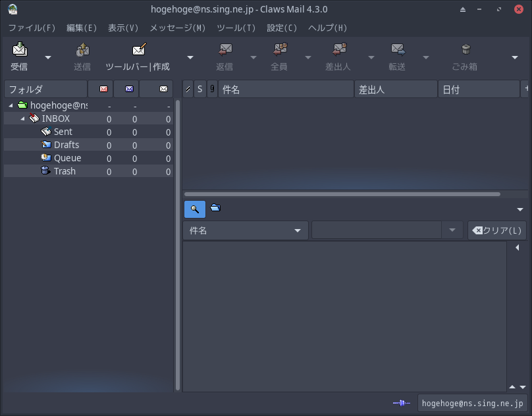Click the Reply to Sender (差出人) toolbar icon
The width and height of the screenshot is (532, 416).
click(339, 49)
